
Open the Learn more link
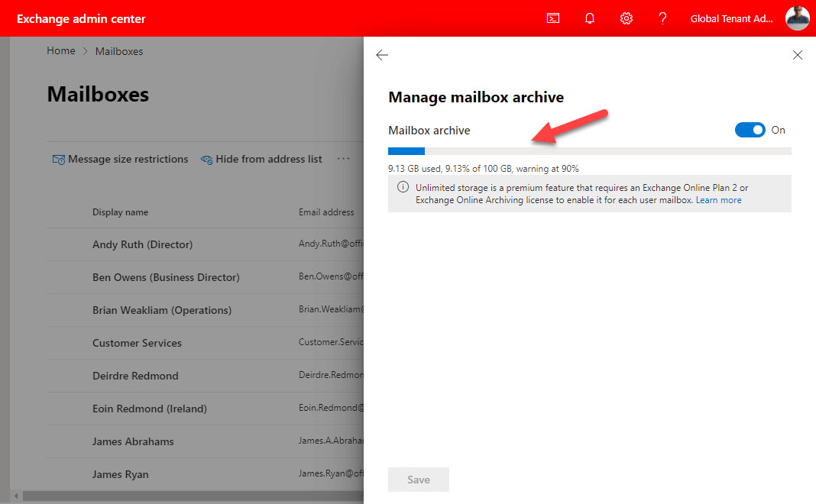click(x=717, y=199)
